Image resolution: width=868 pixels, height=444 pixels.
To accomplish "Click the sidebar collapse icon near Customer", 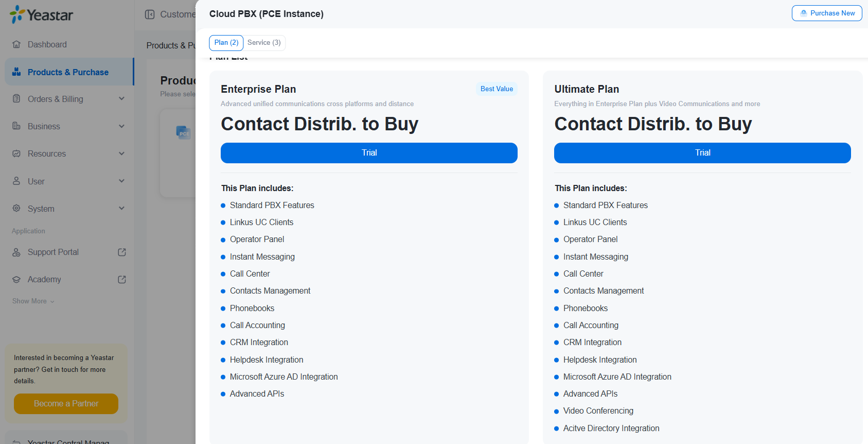I will [x=150, y=14].
